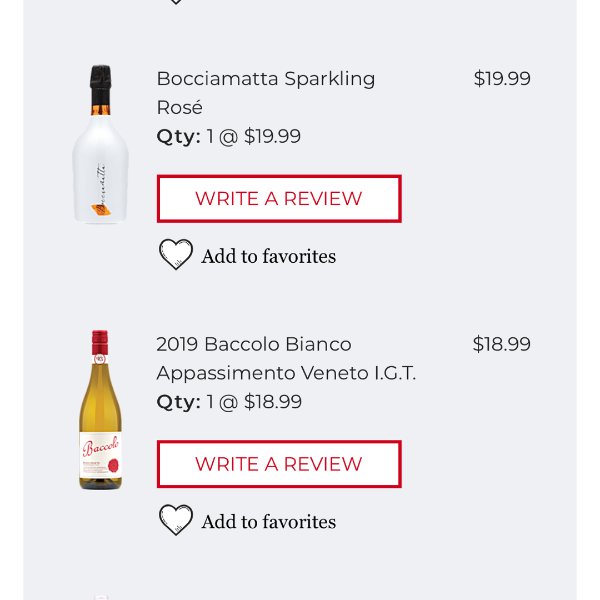
Task: View the Baccolo yellow wine bottle image
Action: tap(101, 410)
